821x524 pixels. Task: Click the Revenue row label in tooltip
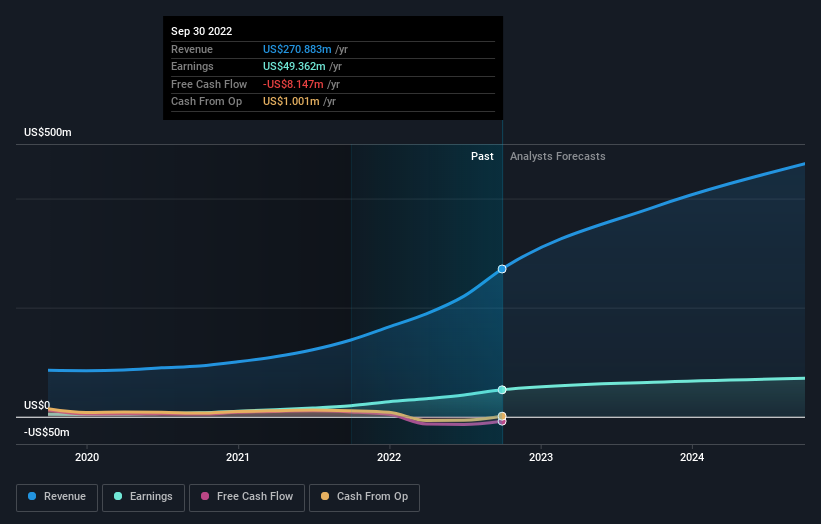[192, 49]
